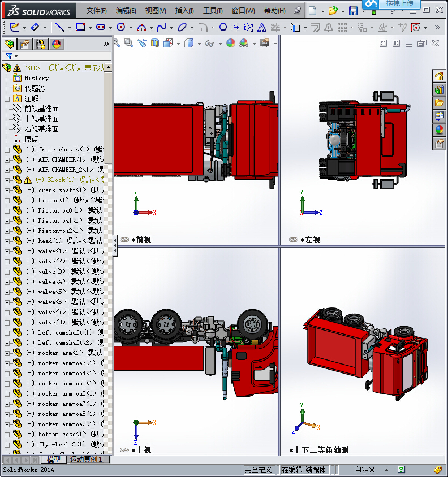448x477 pixels.
Task: Select the Line sketch tool
Action: [60, 27]
